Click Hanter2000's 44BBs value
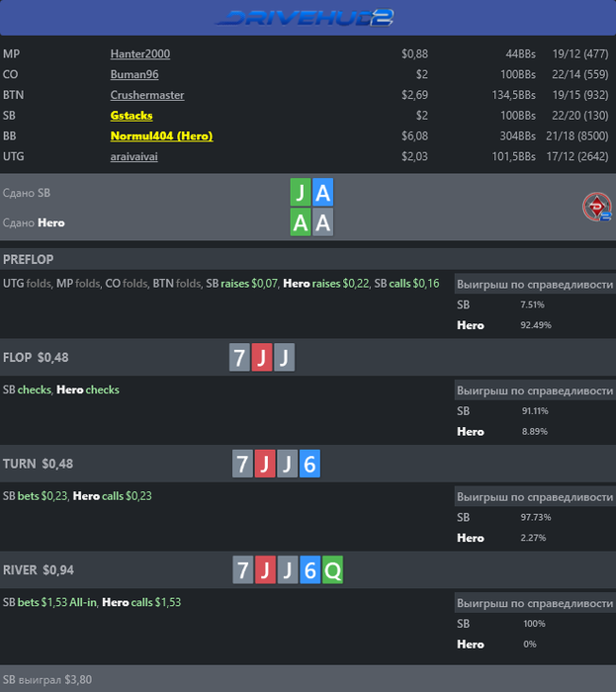This screenshot has width=616, height=692. click(x=520, y=53)
